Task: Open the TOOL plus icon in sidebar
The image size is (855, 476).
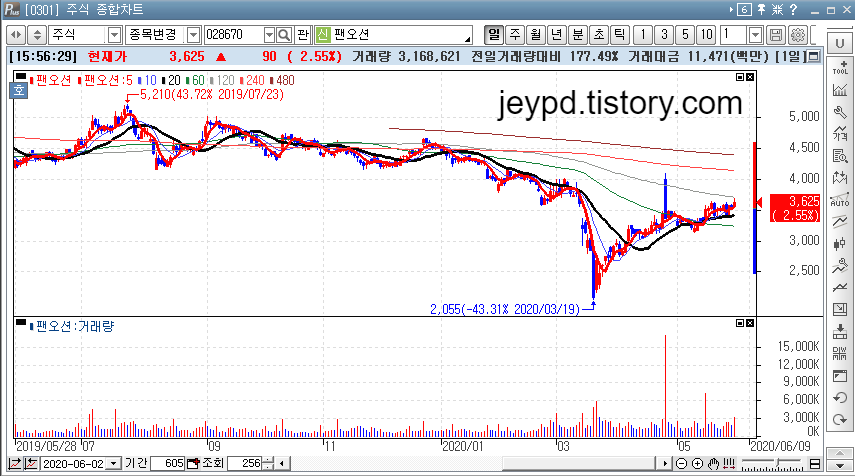Action: tap(840, 67)
